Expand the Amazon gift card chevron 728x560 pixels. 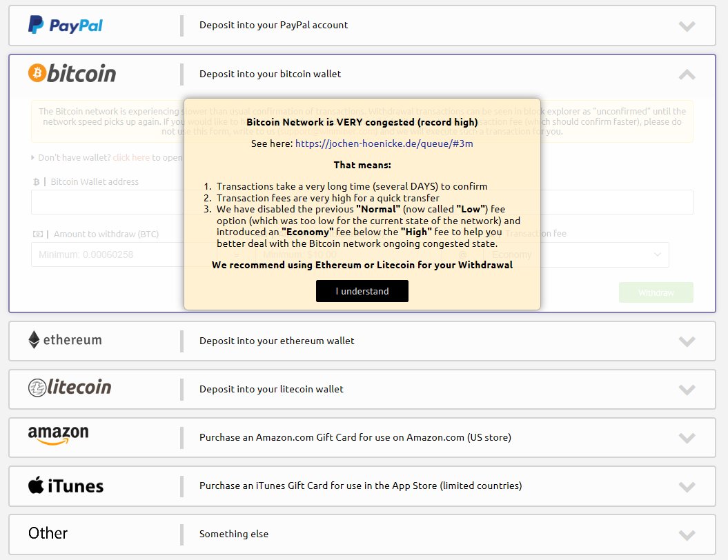tap(687, 438)
